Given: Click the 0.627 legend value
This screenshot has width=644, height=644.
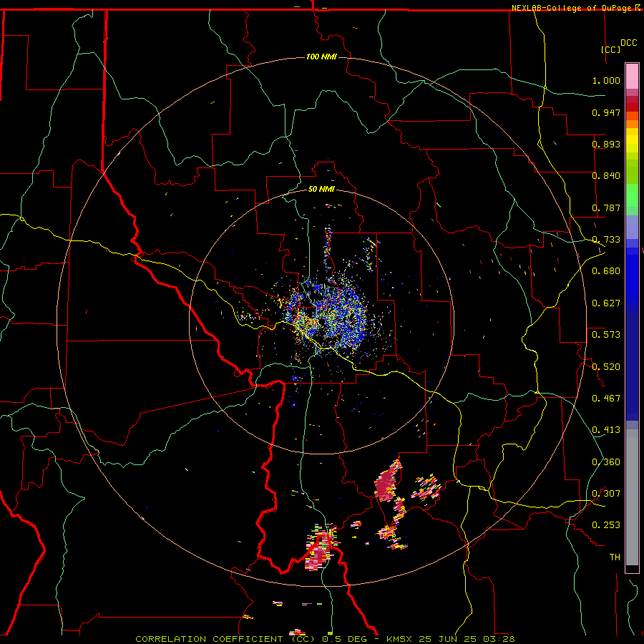Looking at the screenshot, I should click(606, 303).
